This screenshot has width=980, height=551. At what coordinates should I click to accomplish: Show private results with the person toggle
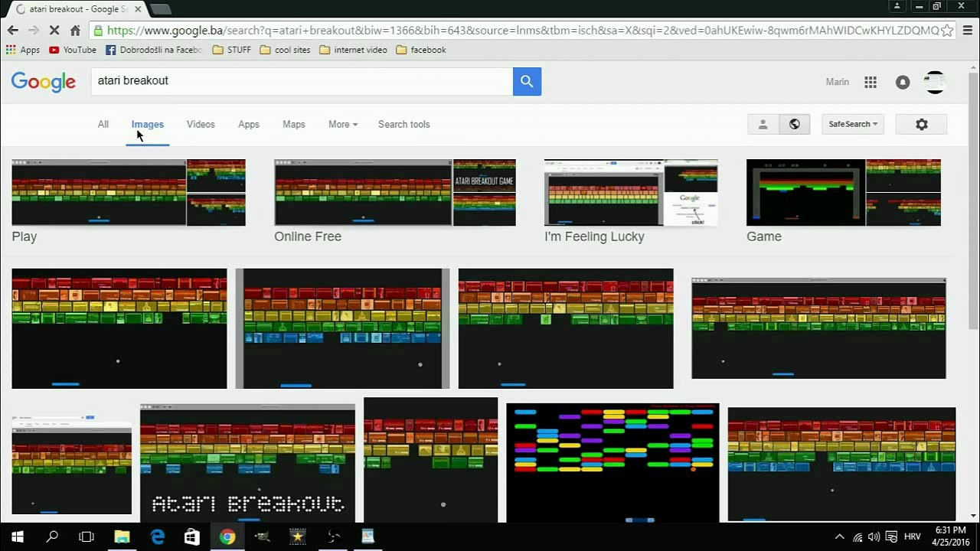(x=763, y=124)
